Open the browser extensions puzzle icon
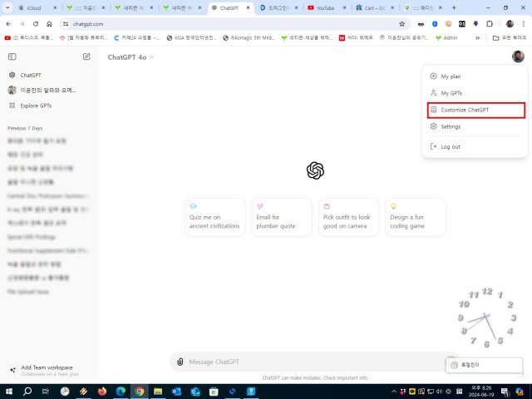532x399 pixels. 490,24
